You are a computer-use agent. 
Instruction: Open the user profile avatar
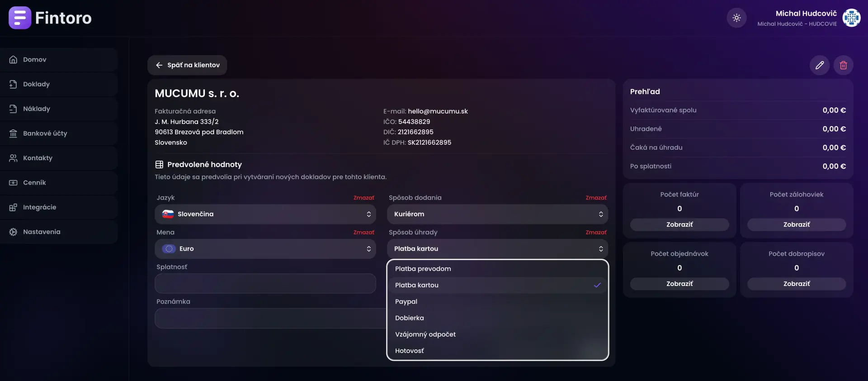coord(851,18)
